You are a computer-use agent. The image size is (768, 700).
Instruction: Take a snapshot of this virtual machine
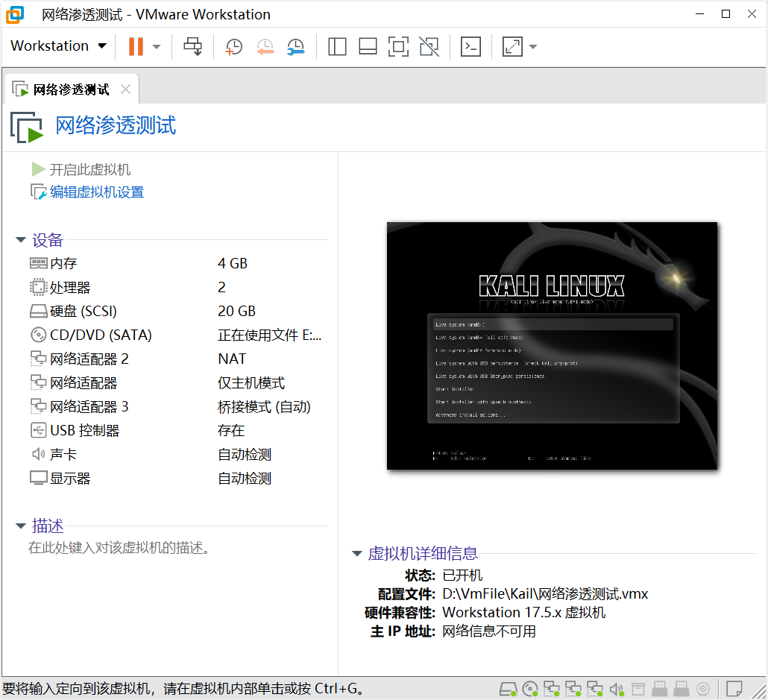coord(233,47)
